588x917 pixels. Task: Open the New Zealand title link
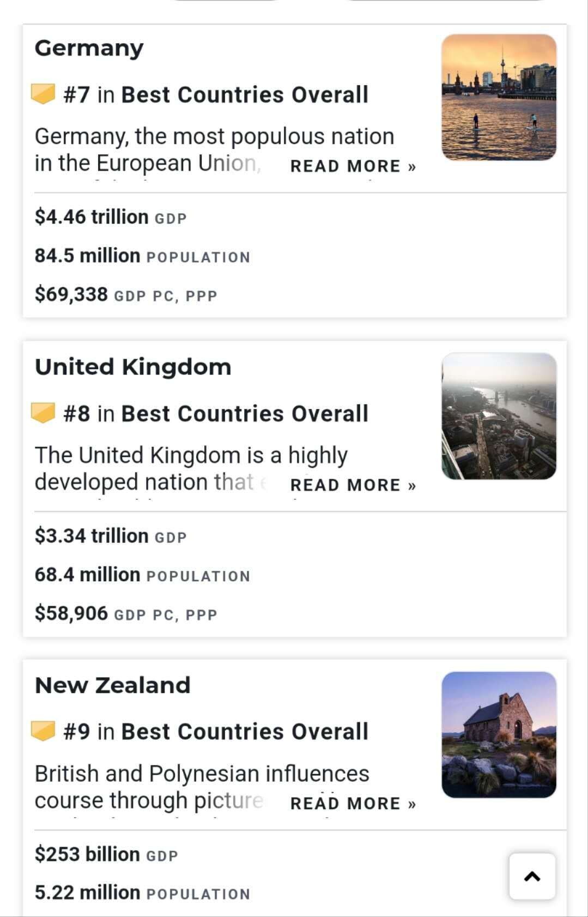click(113, 685)
